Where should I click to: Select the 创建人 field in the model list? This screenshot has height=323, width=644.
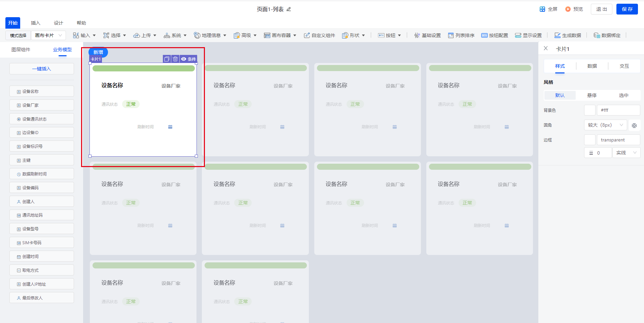click(x=42, y=201)
